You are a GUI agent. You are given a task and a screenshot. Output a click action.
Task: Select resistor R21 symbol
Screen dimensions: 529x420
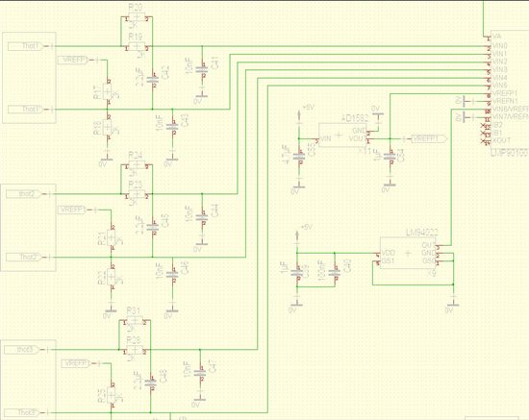click(x=112, y=238)
